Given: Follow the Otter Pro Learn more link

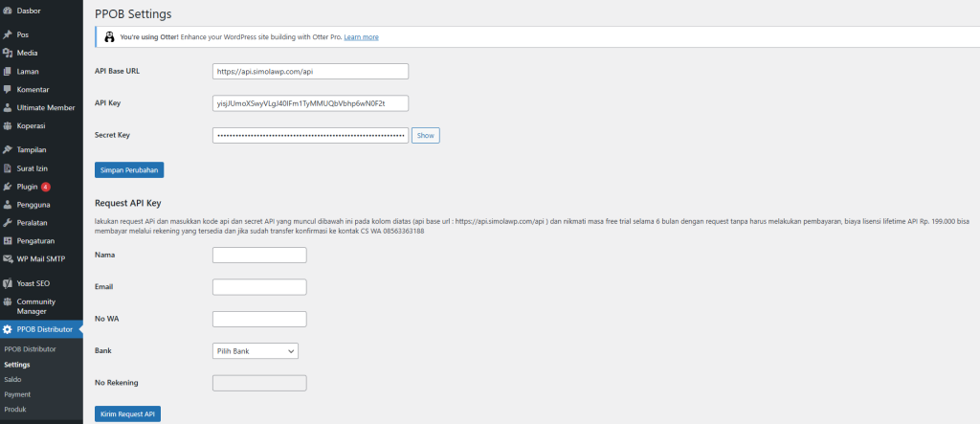Looking at the screenshot, I should click(361, 37).
